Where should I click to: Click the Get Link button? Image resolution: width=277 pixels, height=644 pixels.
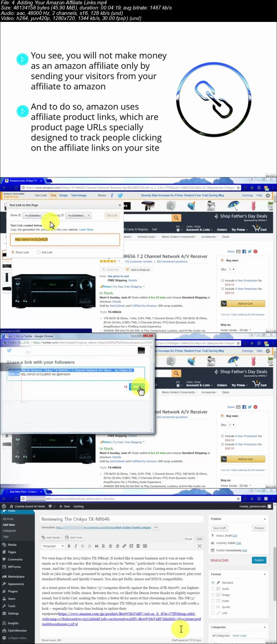coord(112,215)
